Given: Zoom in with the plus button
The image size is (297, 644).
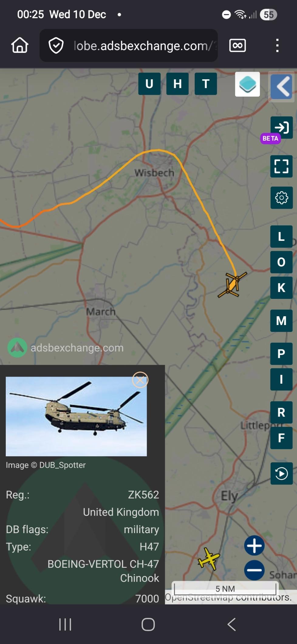Looking at the screenshot, I should (254, 545).
